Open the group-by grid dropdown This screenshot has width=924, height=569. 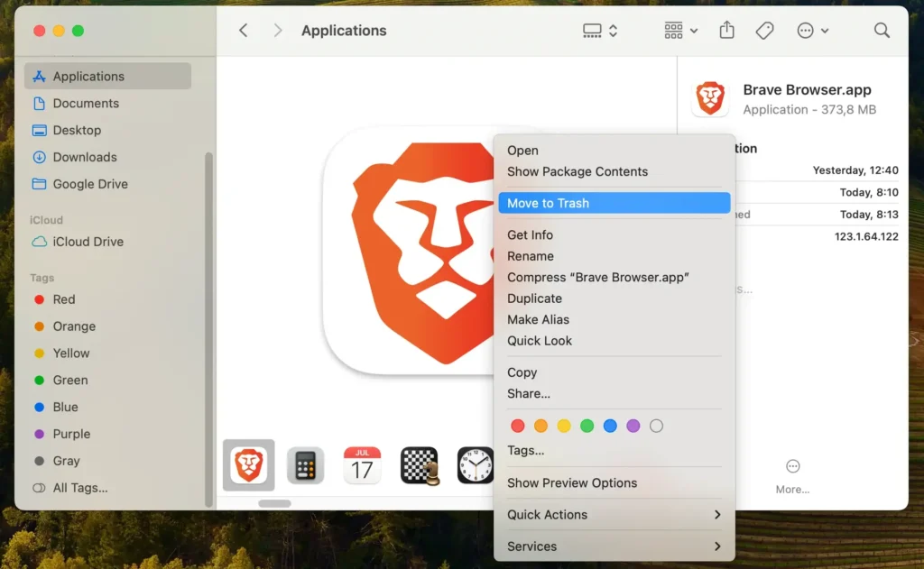point(680,30)
